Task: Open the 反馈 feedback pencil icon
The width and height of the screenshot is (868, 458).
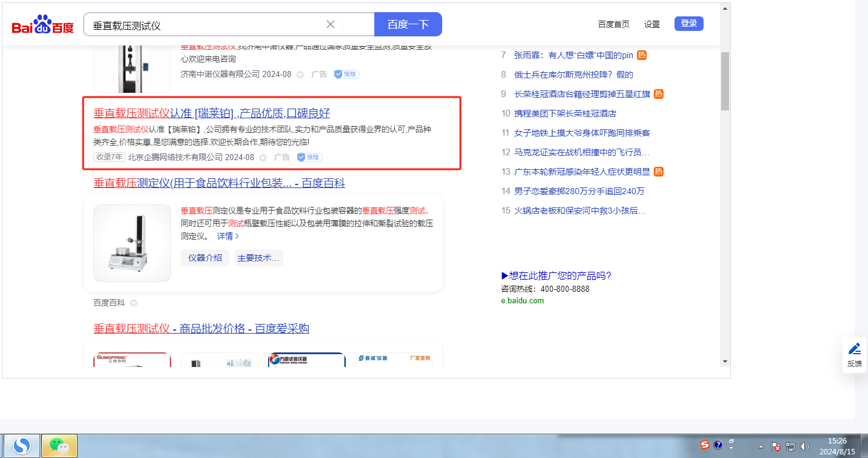Action: click(x=855, y=349)
